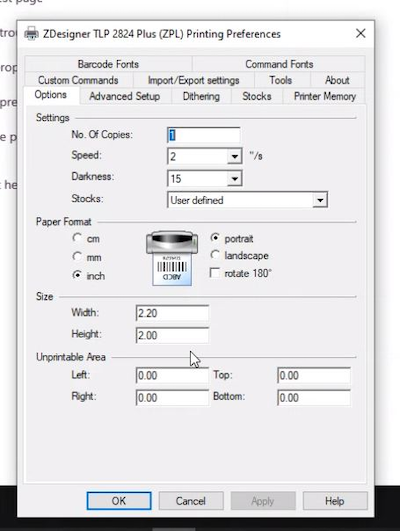Click the Speed: label
This screenshot has height=531, width=400.
(86, 155)
